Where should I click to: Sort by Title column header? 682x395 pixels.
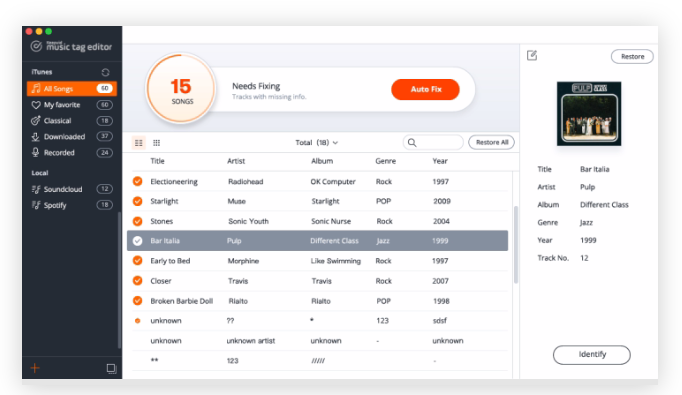[157, 161]
